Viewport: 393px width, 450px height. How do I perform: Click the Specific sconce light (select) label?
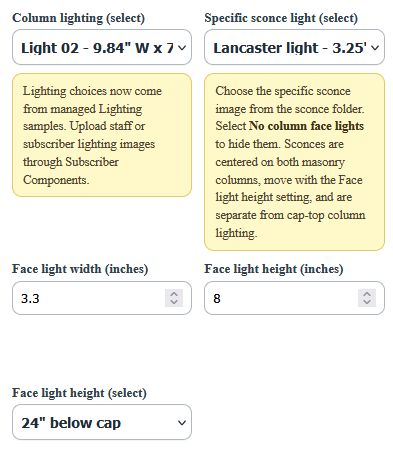(281, 18)
